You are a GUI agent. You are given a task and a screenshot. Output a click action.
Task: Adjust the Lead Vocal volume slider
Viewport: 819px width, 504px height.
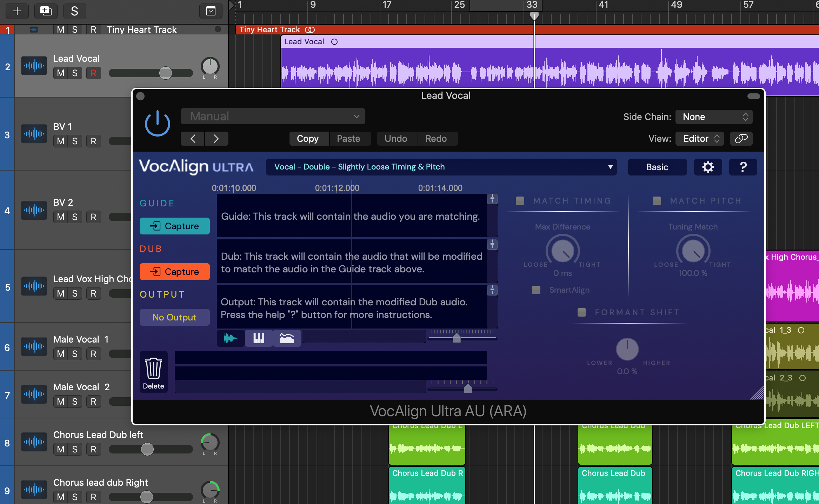pyautogui.click(x=165, y=73)
